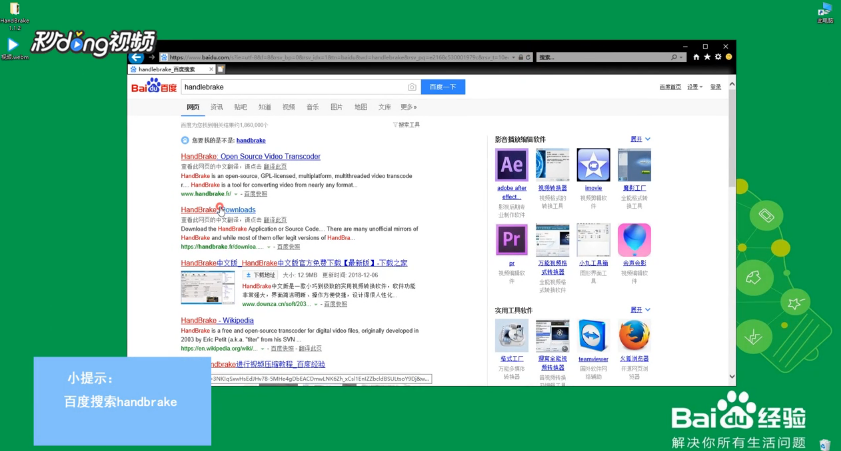Select the 文库 search tab

(x=385, y=107)
